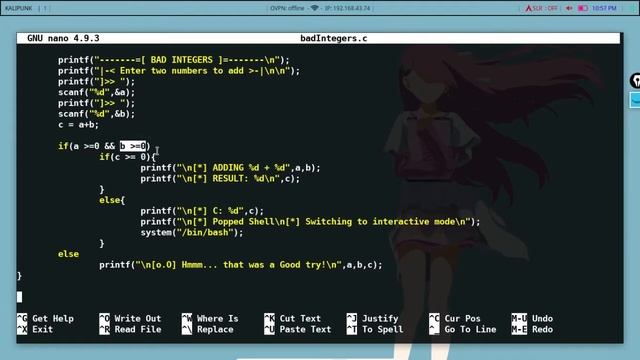This screenshot has height=360, width=640.
Task: Choose the ^\ Replace shortcut
Action: pos(207,329)
